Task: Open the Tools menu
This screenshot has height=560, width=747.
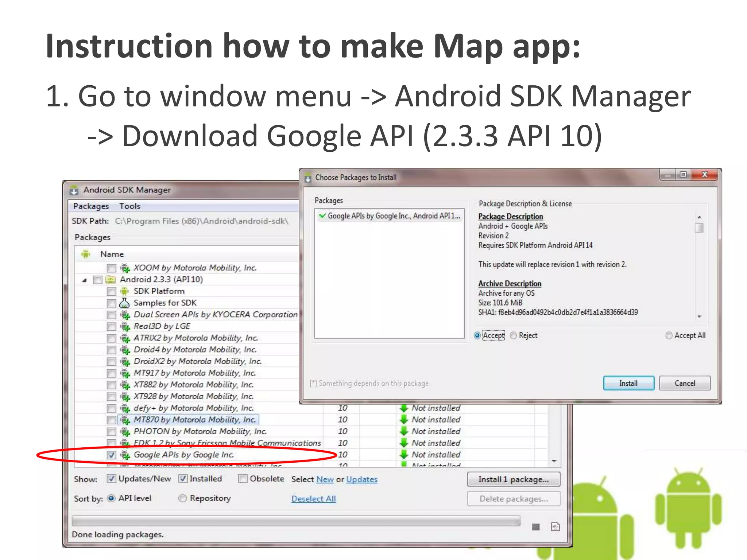Action: 130,206
